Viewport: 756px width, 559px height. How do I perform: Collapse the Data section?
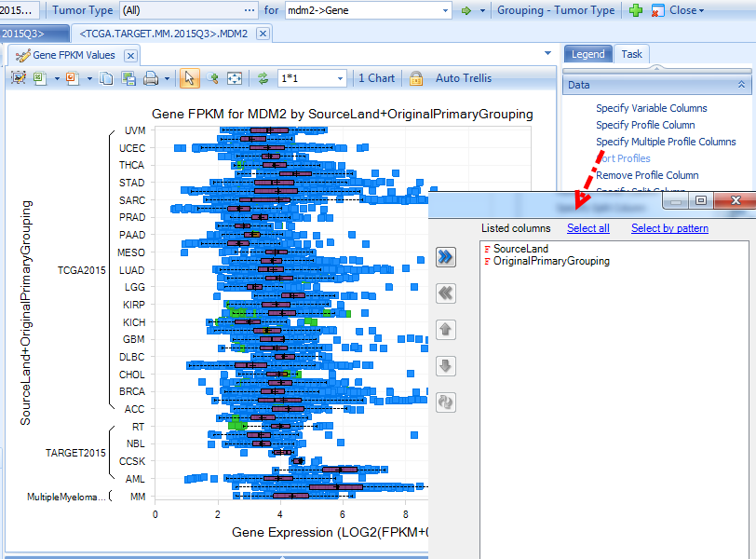(x=741, y=85)
